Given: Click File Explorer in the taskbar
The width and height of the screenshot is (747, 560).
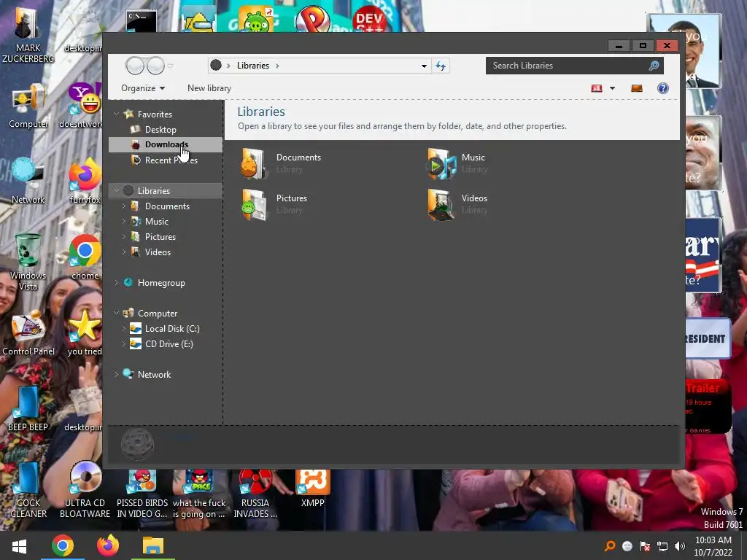Looking at the screenshot, I should pyautogui.click(x=153, y=545).
